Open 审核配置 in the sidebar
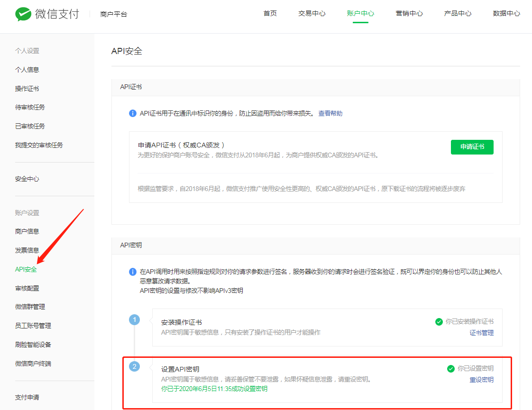 pyautogui.click(x=27, y=288)
